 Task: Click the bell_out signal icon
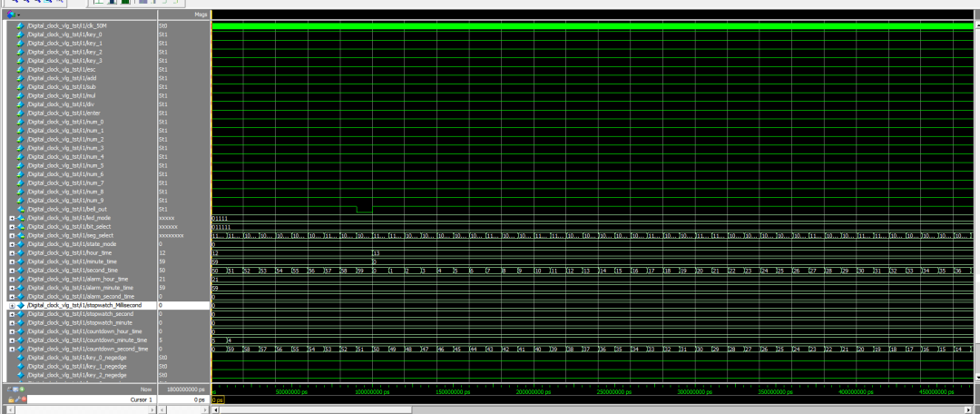click(20, 210)
